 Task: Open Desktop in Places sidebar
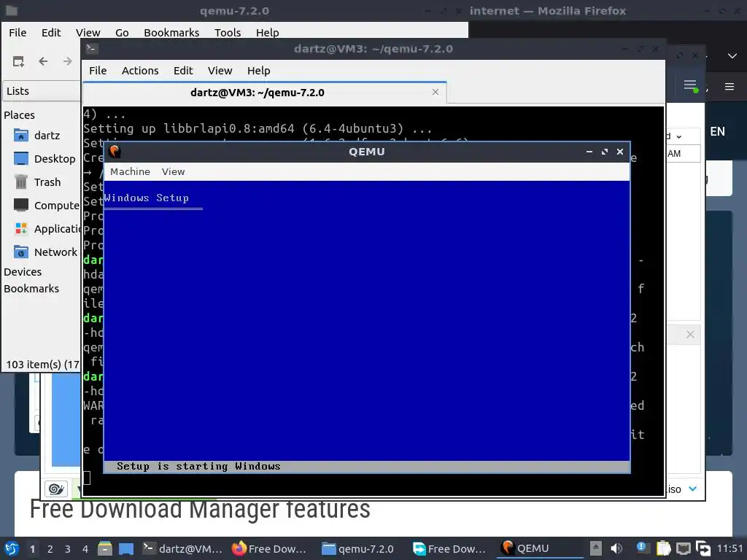(x=44, y=158)
